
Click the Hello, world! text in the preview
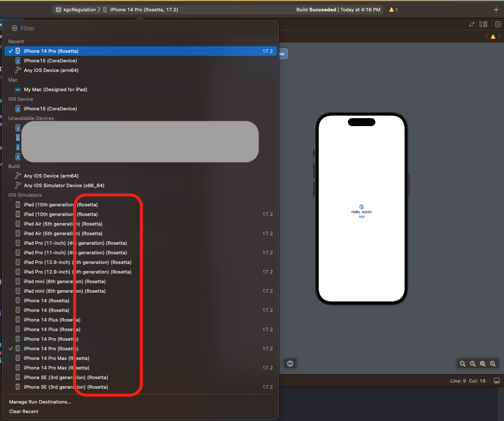361,212
